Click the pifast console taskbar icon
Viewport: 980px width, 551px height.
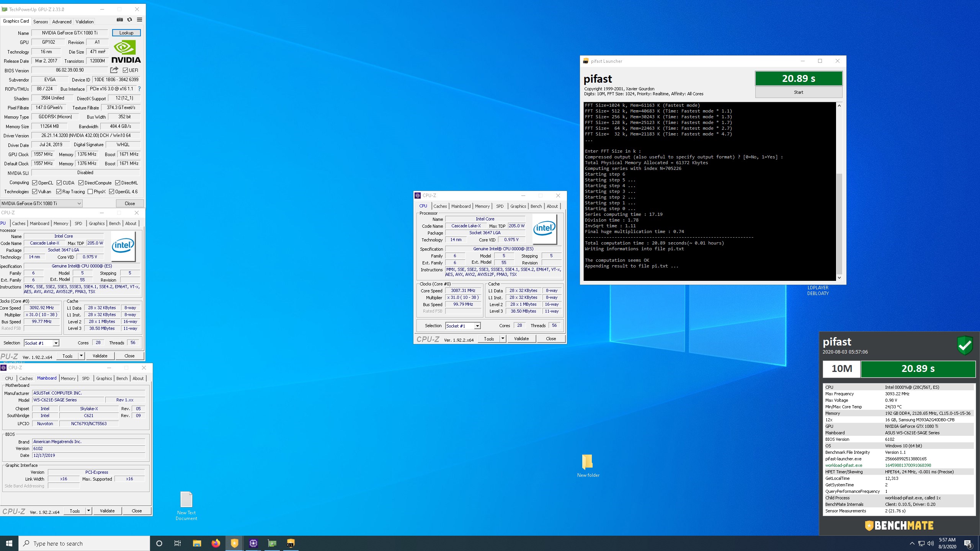point(291,543)
